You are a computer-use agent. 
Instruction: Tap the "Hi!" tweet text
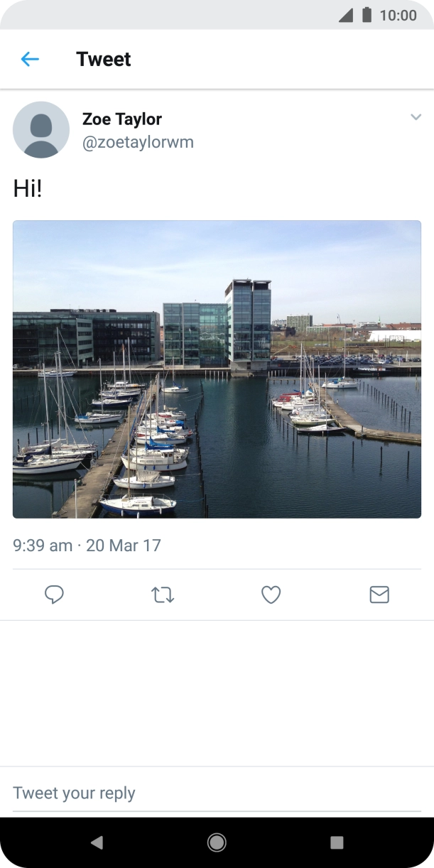point(28,188)
